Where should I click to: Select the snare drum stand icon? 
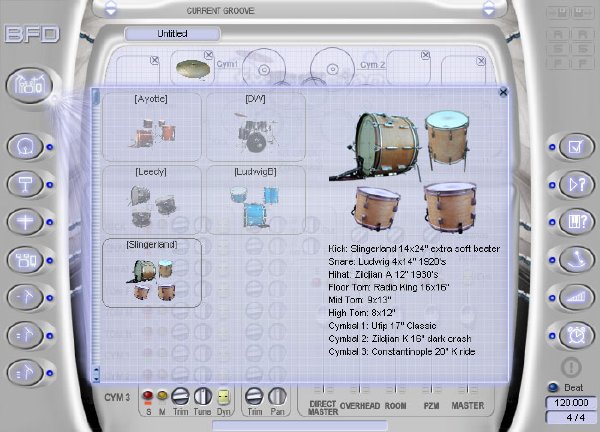click(25, 184)
